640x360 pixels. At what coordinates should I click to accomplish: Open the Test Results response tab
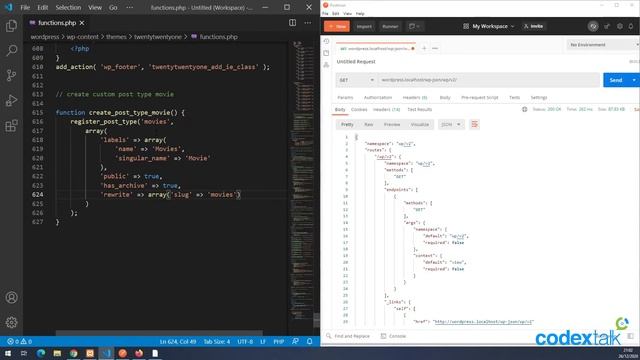[419, 109]
